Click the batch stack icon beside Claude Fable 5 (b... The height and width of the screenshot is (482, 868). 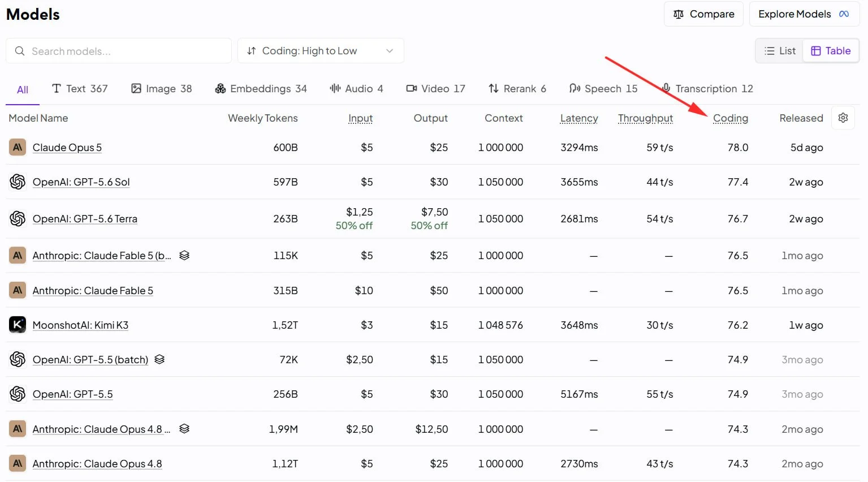pos(184,255)
